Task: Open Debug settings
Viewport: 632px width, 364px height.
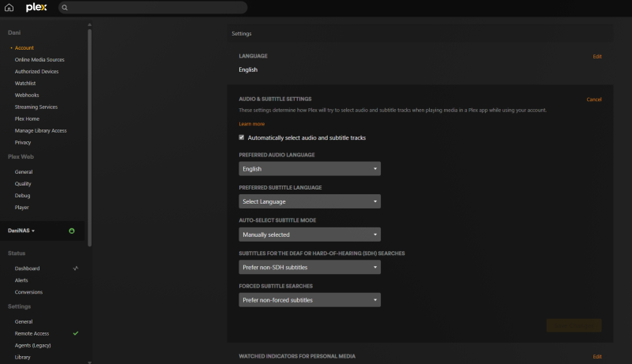Action: coord(23,195)
